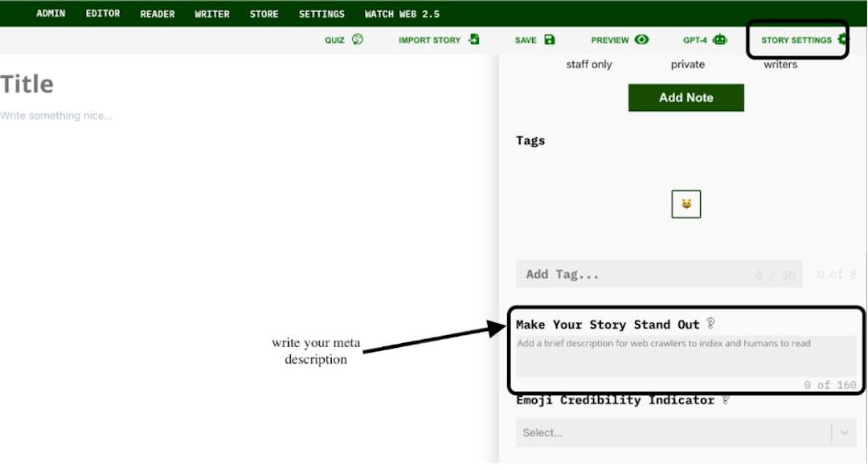Select the cat emoji tag box
868x470 pixels.
[686, 204]
